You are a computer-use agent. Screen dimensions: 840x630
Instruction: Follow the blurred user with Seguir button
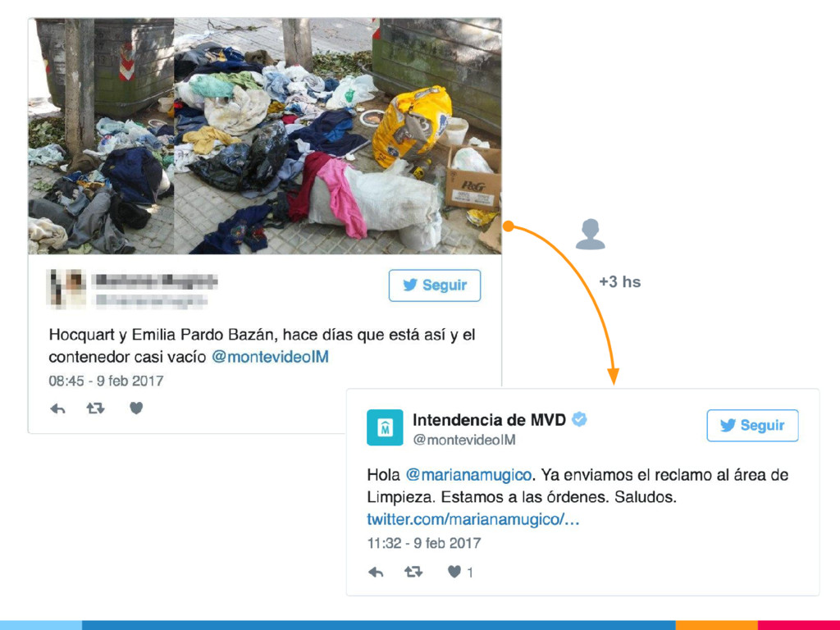coord(435,285)
